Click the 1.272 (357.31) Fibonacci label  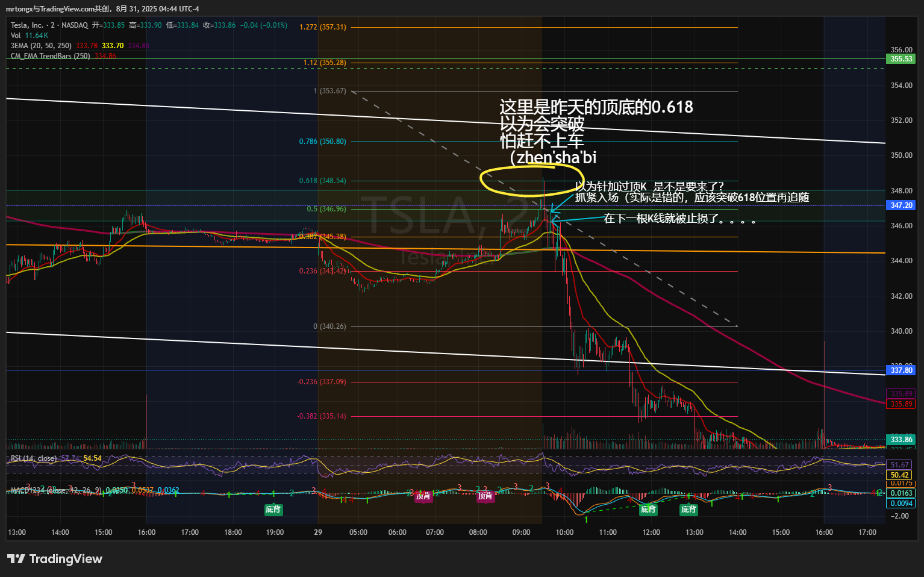pyautogui.click(x=323, y=27)
